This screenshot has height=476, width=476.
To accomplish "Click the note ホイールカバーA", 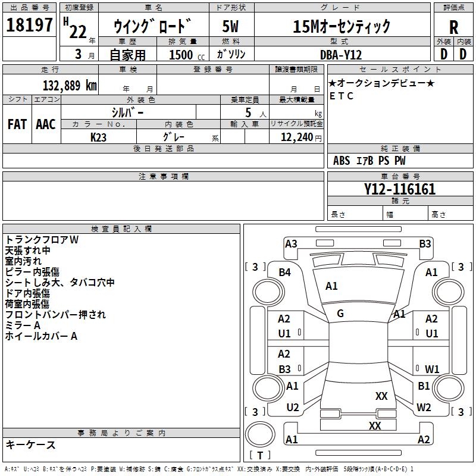I will click(41, 336).
